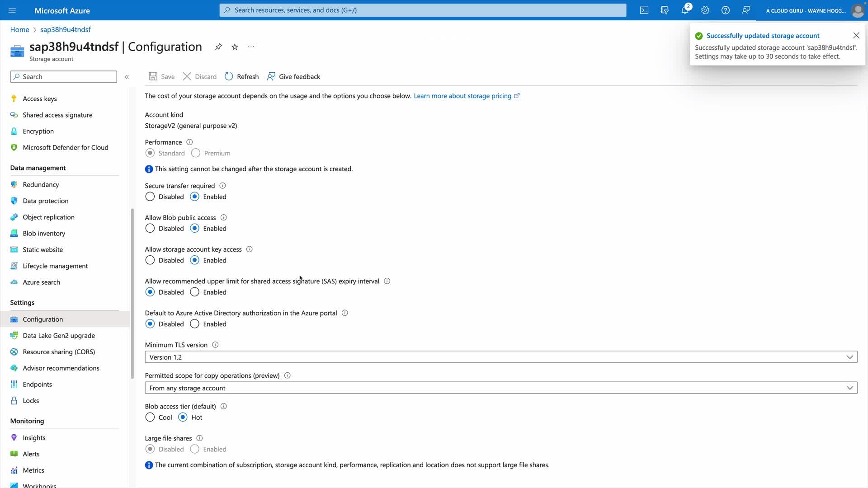The width and height of the screenshot is (868, 488).
Task: Open the hamburger portal menu
Action: pos(12,10)
